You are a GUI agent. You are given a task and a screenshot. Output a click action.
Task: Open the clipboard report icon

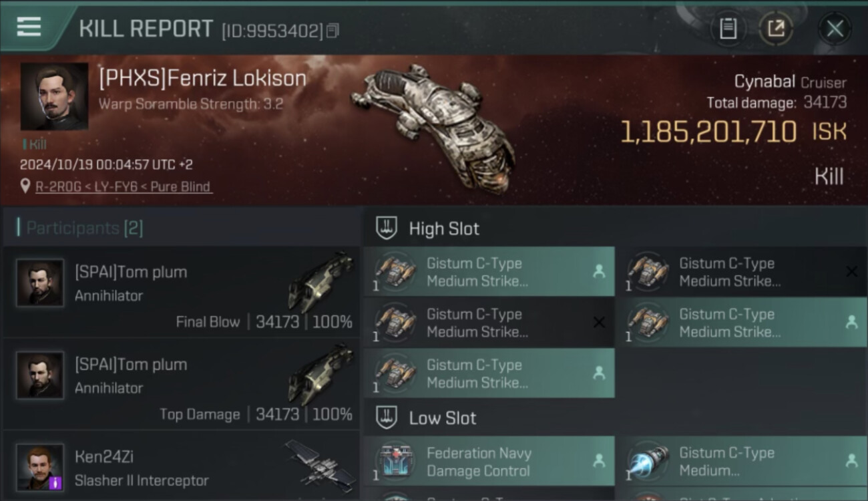pos(728,29)
